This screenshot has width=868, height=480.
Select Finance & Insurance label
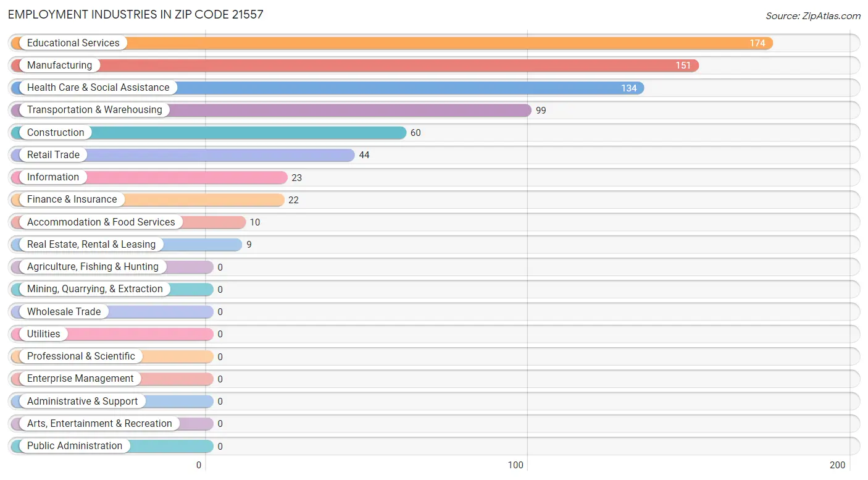click(72, 200)
